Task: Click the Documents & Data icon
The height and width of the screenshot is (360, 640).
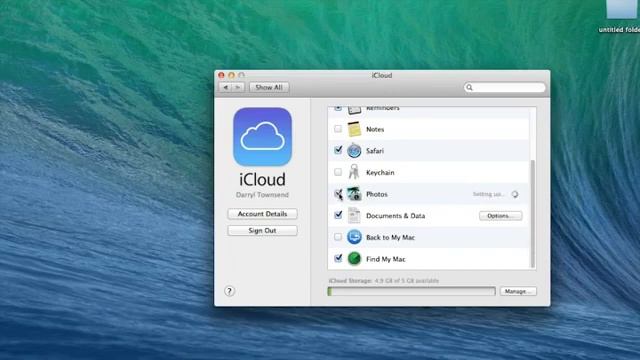Action: [x=354, y=216]
